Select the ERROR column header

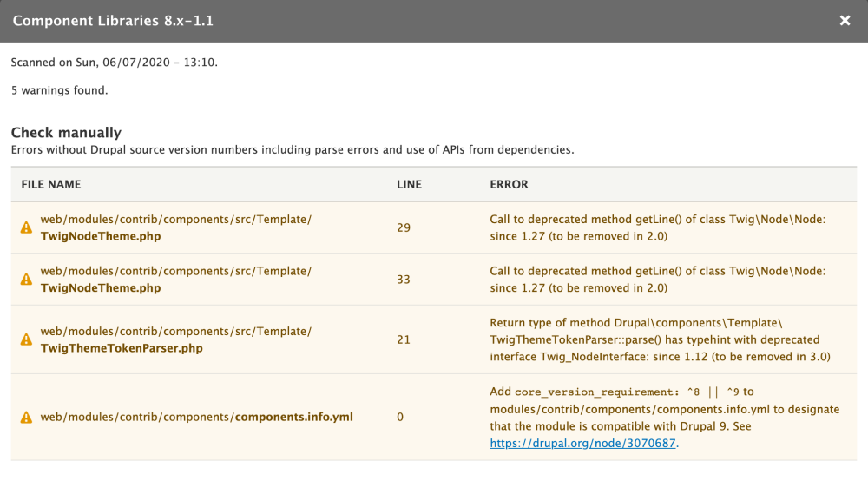coord(509,184)
